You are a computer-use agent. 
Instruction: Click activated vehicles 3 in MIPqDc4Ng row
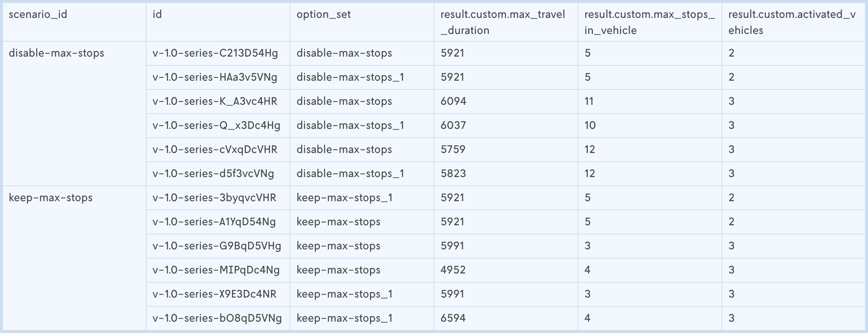pos(731,270)
